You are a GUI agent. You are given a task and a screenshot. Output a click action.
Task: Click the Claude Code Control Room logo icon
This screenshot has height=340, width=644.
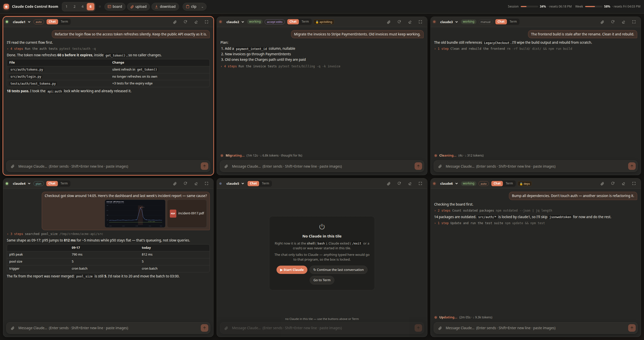[x=6, y=7]
